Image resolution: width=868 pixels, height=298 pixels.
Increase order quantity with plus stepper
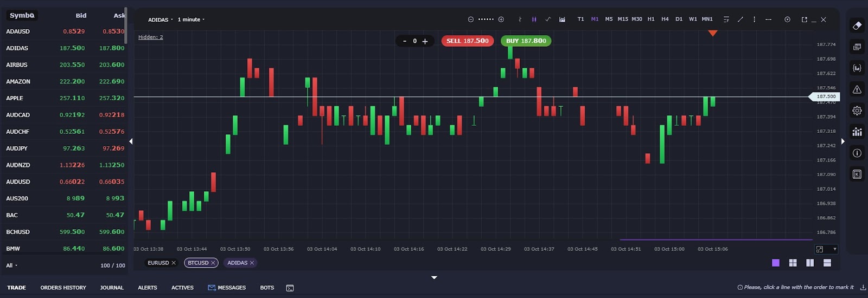tap(425, 41)
